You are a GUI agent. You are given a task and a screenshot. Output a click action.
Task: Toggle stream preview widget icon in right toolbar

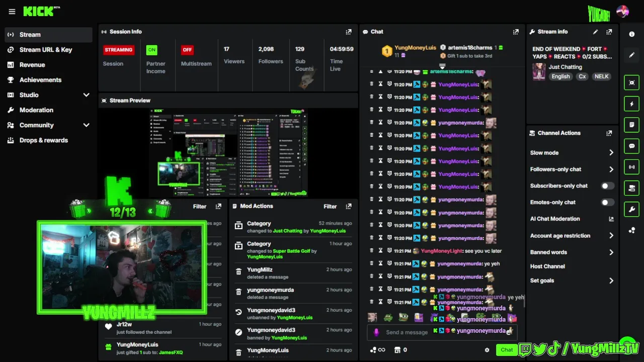tap(632, 82)
